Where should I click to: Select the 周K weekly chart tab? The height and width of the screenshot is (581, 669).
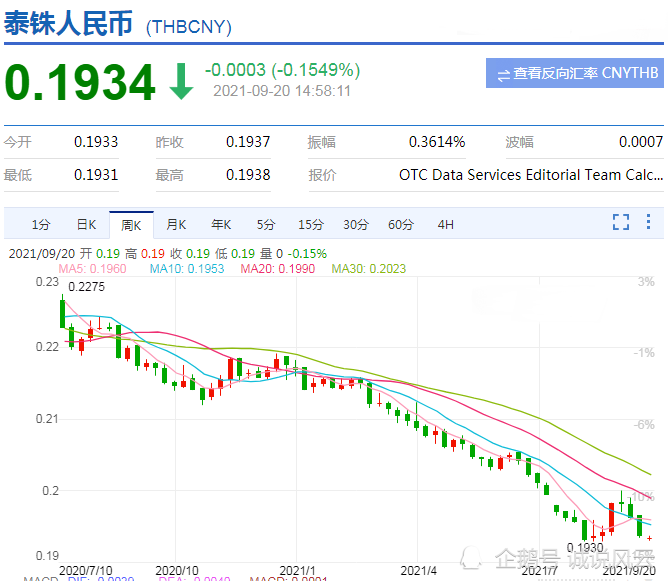pyautogui.click(x=131, y=225)
